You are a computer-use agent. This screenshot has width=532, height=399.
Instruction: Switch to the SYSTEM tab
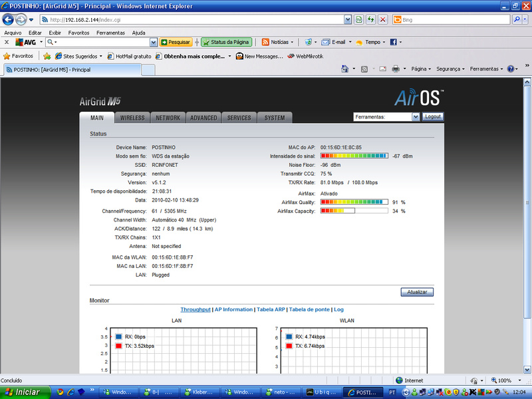275,118
